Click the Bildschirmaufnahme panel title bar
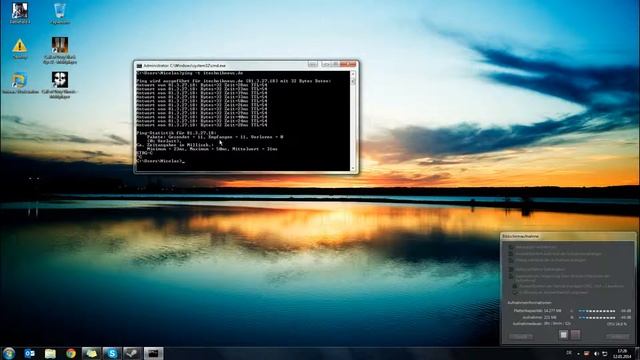 [x=567, y=236]
